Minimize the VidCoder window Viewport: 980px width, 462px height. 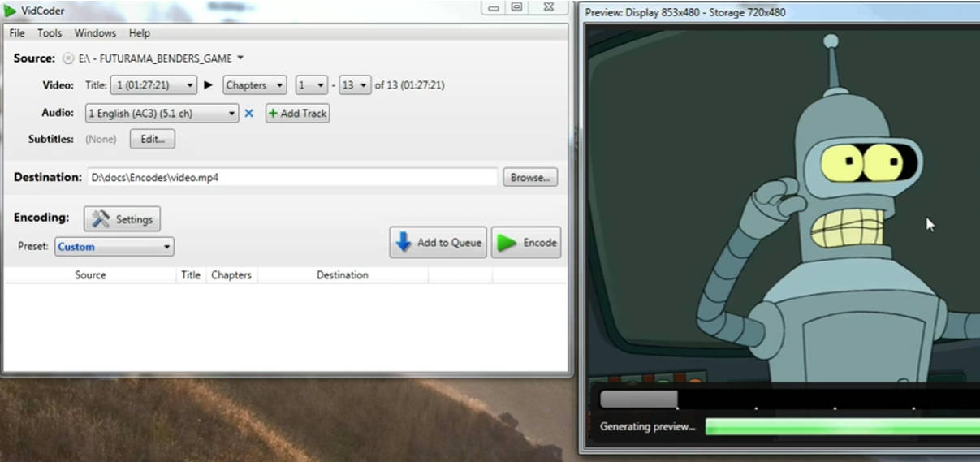point(494,7)
